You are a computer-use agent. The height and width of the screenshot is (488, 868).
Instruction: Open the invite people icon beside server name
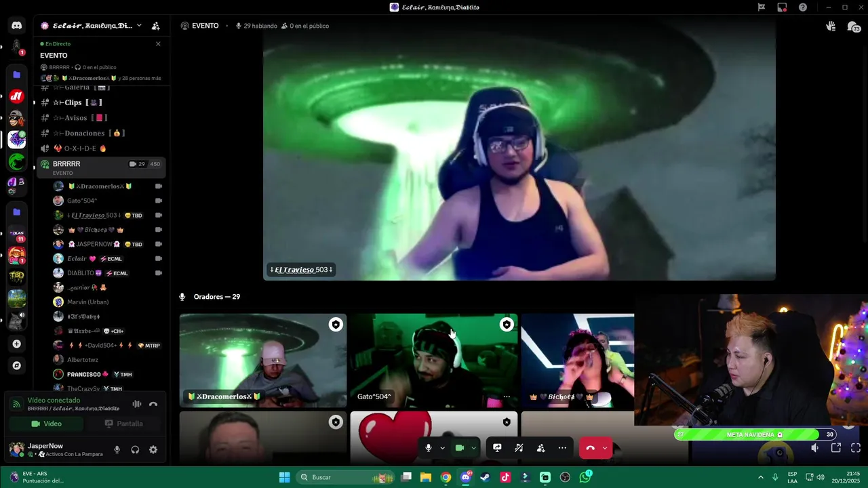pos(156,26)
